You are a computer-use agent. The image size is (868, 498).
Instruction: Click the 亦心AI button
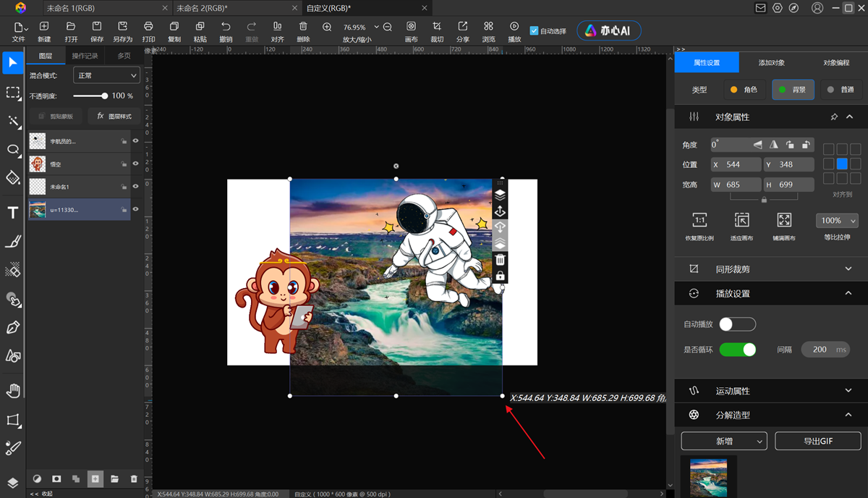[x=608, y=31]
